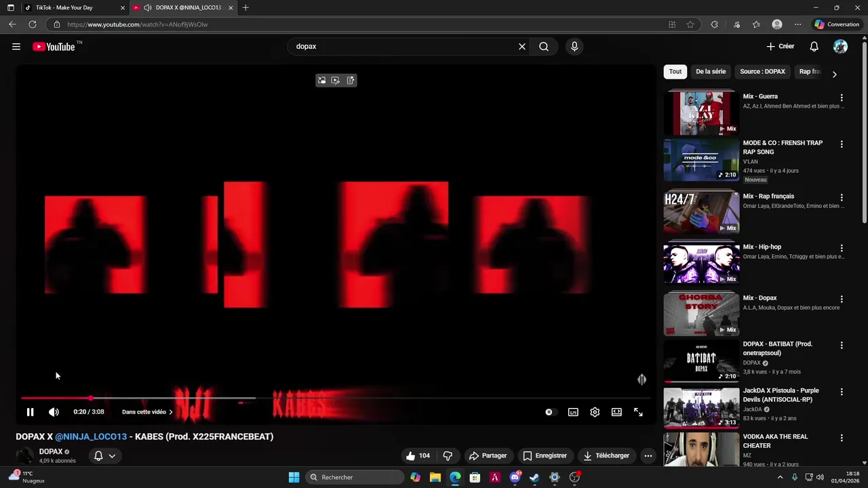This screenshot has height=488, width=868.
Task: Switch to TikTok - Make Your Day tab
Action: point(73,7)
